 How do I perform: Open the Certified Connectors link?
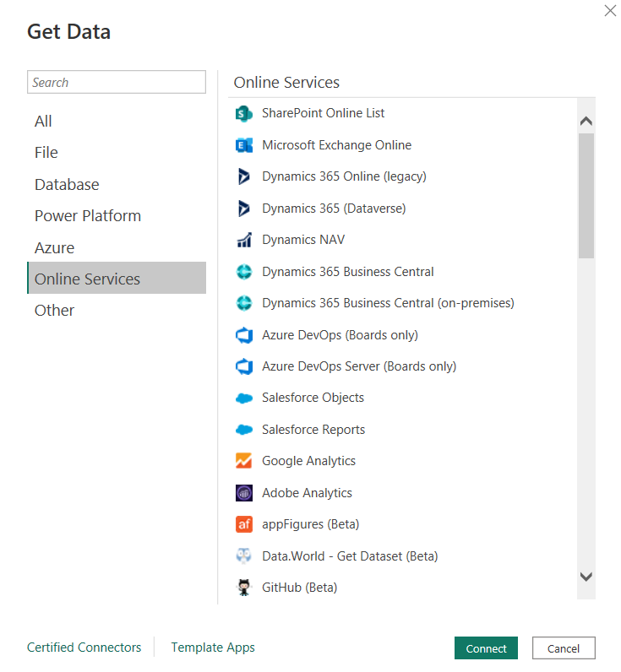coord(84,648)
